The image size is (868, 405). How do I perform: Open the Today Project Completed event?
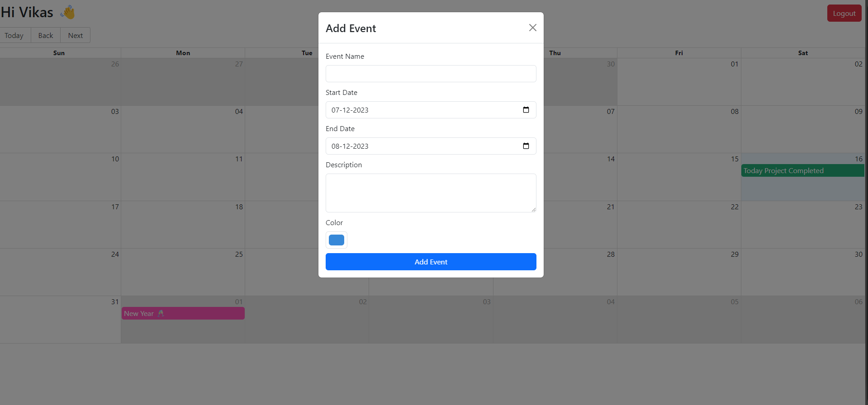click(x=803, y=170)
